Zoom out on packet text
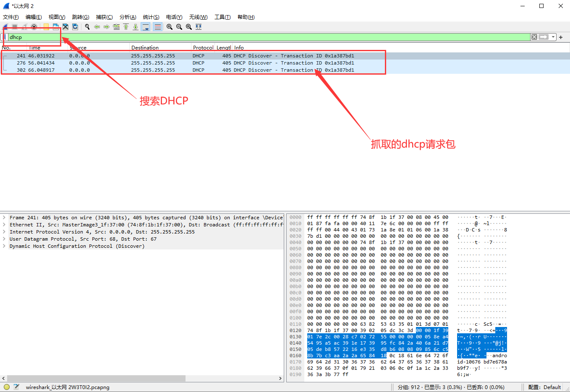Screen dimensions: 570x392 click(179, 27)
